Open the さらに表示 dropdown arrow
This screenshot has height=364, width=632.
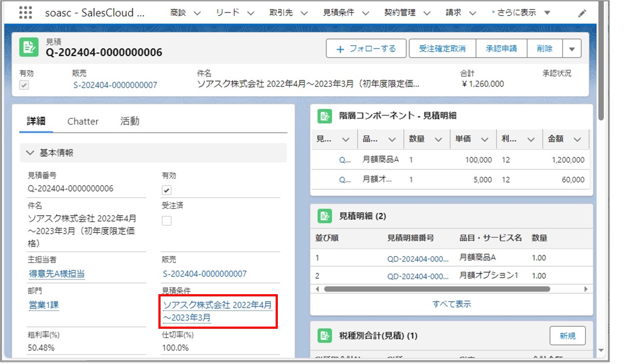(547, 13)
